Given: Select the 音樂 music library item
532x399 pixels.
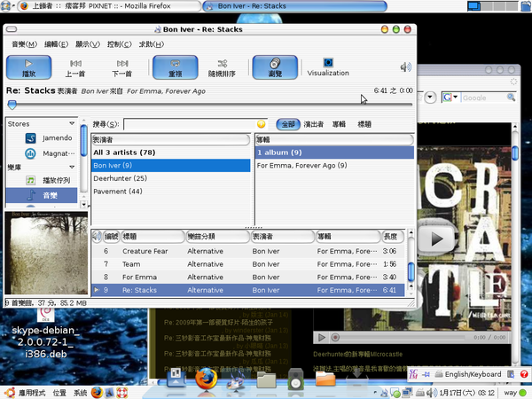Looking at the screenshot, I should tap(42, 195).
